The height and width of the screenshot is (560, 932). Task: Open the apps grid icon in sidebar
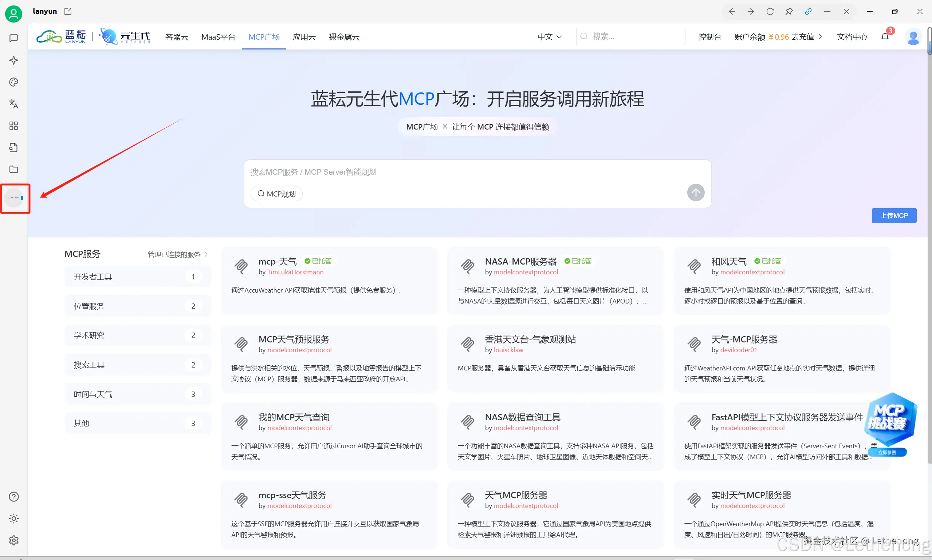point(13,126)
